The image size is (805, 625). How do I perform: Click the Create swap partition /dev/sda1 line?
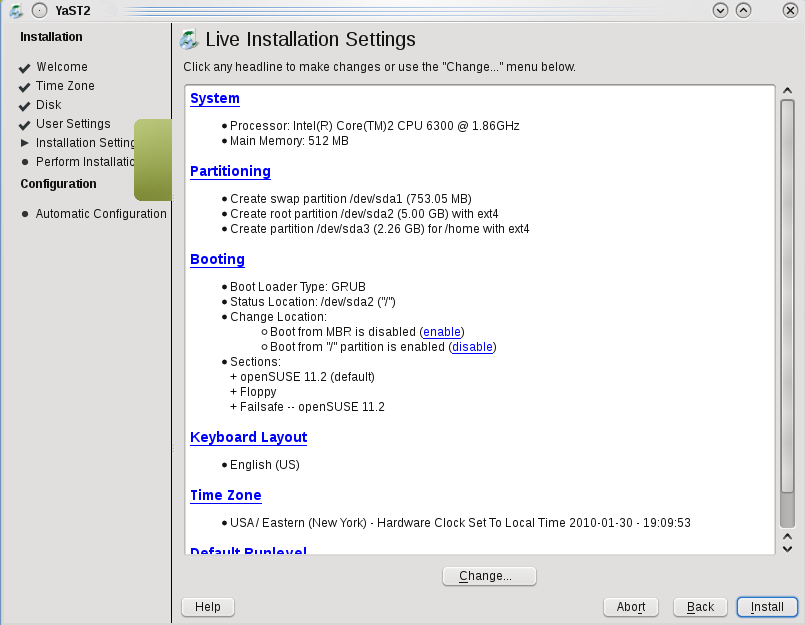351,199
